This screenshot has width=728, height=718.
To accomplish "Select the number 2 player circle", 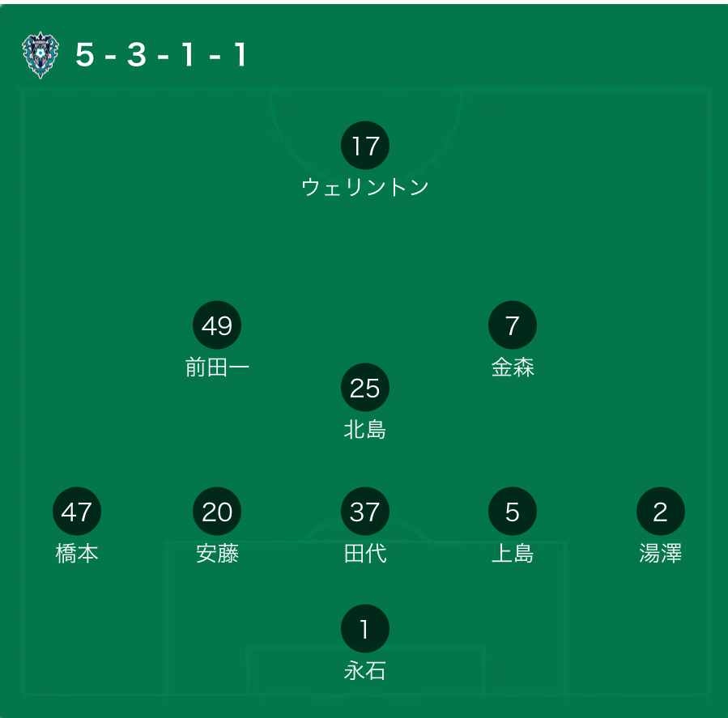I will click(x=660, y=512).
